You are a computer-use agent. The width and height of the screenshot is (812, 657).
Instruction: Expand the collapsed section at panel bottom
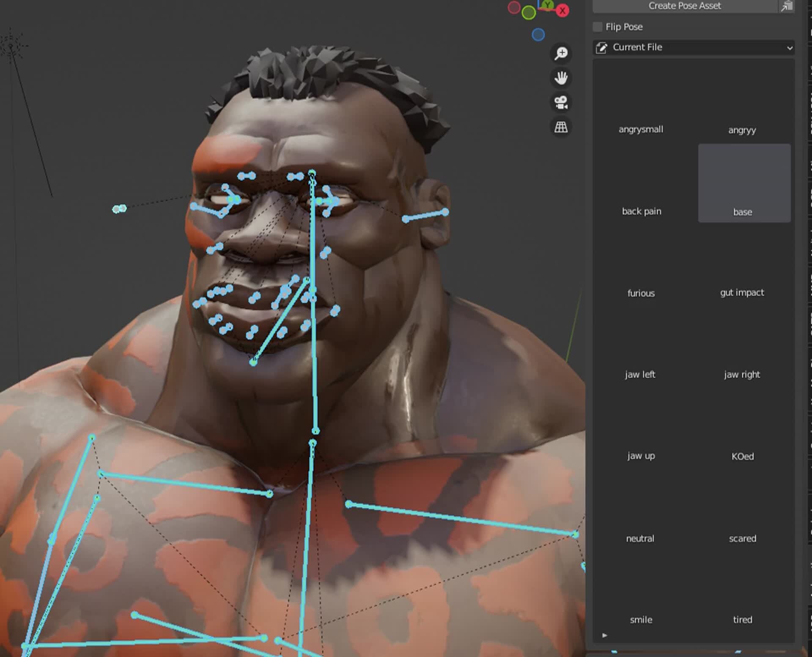point(605,635)
